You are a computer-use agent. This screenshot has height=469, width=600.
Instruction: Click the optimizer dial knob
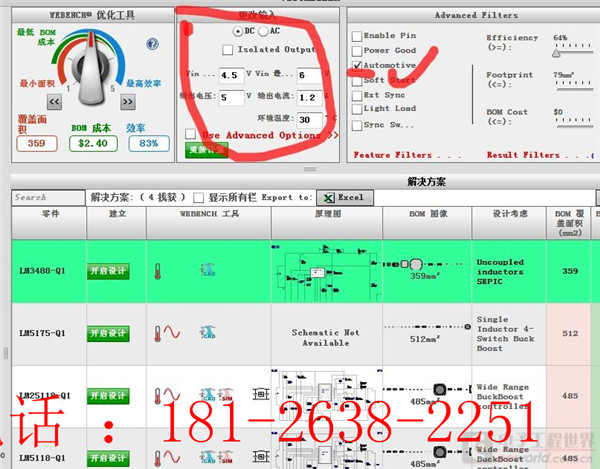point(92,69)
